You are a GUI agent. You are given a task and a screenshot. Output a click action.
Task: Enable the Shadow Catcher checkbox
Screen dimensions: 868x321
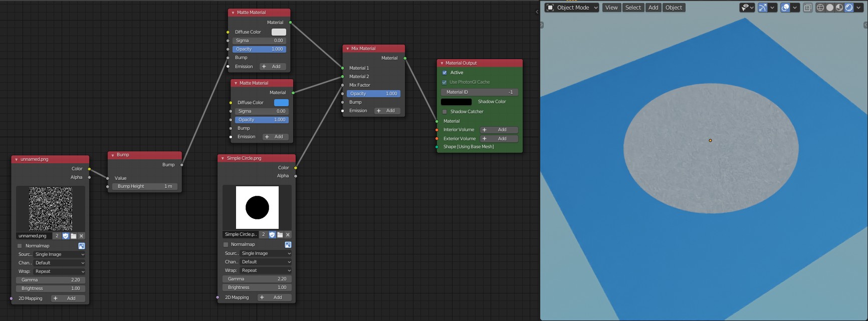click(445, 112)
